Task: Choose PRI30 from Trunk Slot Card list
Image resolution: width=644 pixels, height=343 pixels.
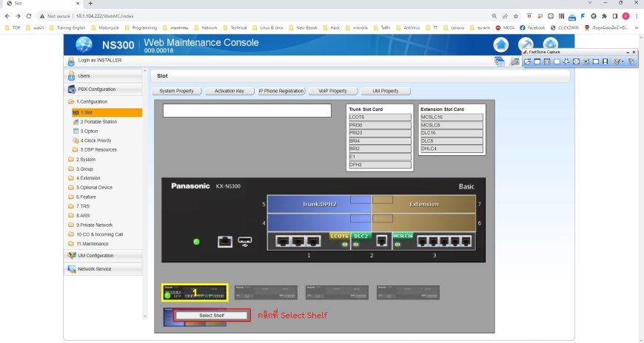Action: (x=380, y=125)
